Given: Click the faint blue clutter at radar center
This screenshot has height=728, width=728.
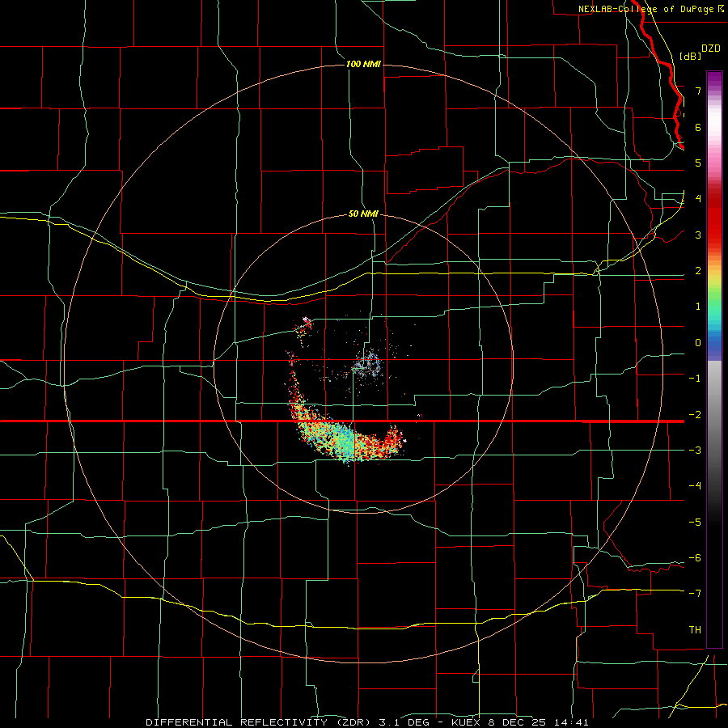Looking at the screenshot, I should pos(366,365).
